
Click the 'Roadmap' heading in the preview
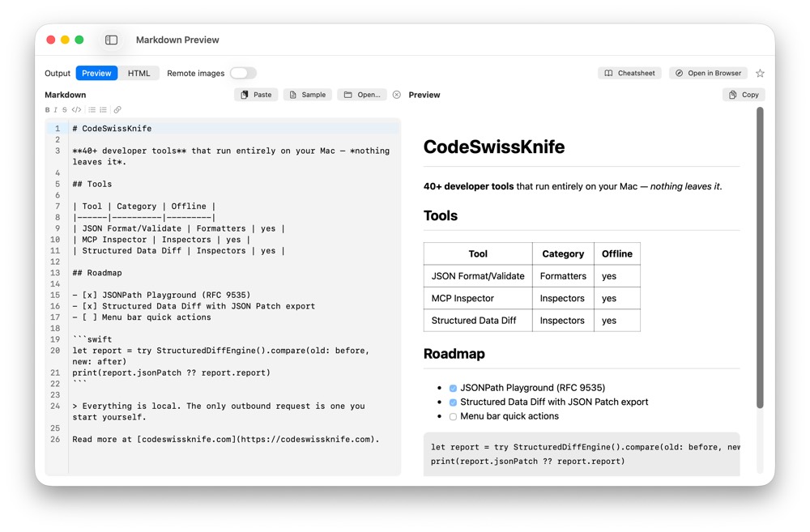[454, 354]
